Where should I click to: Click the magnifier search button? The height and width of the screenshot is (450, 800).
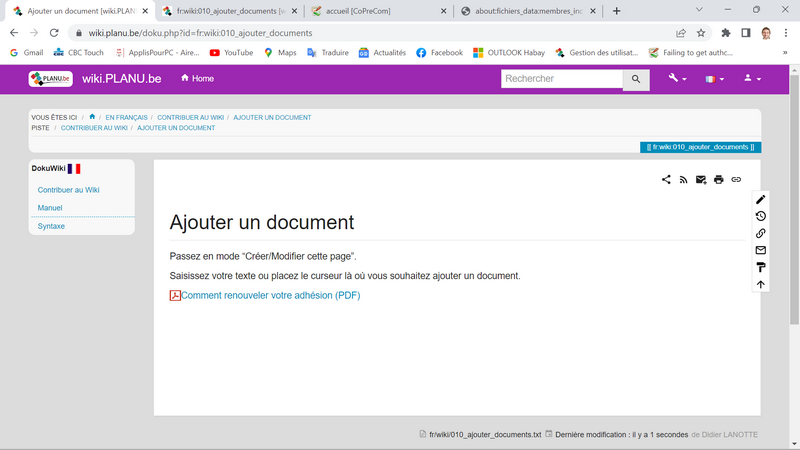click(636, 79)
